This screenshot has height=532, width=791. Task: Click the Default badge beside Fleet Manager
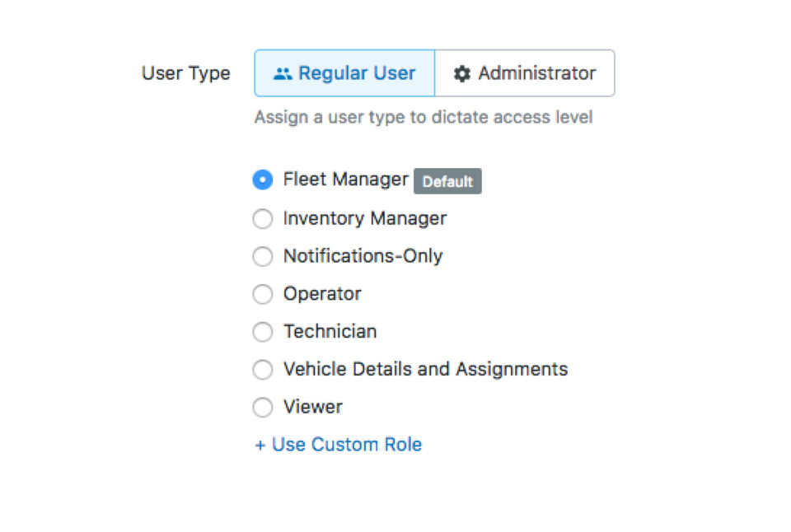coord(447,181)
